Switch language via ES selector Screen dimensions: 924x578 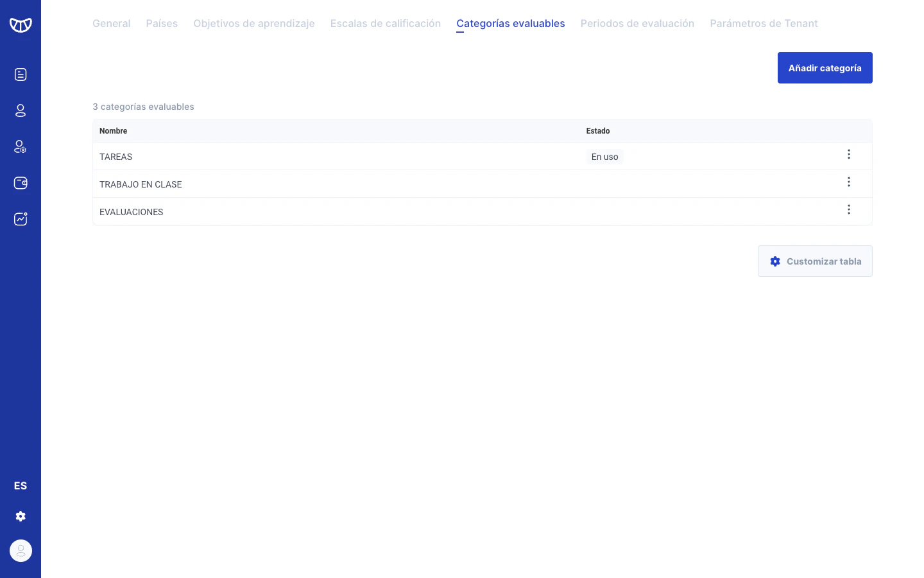tap(21, 486)
